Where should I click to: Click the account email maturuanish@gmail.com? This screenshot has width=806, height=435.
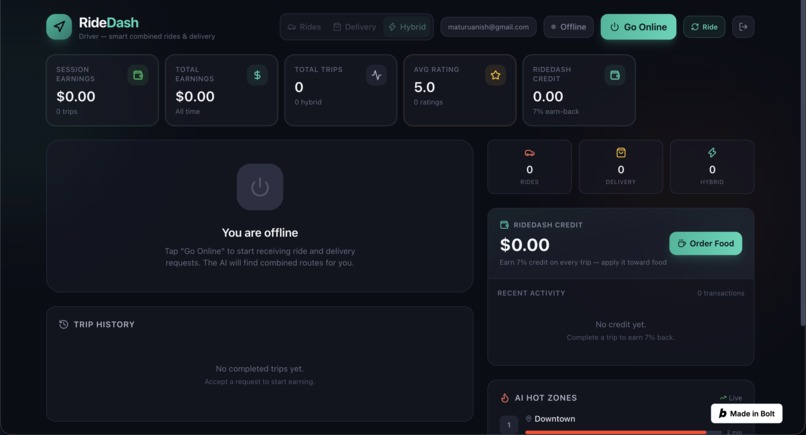pos(488,27)
